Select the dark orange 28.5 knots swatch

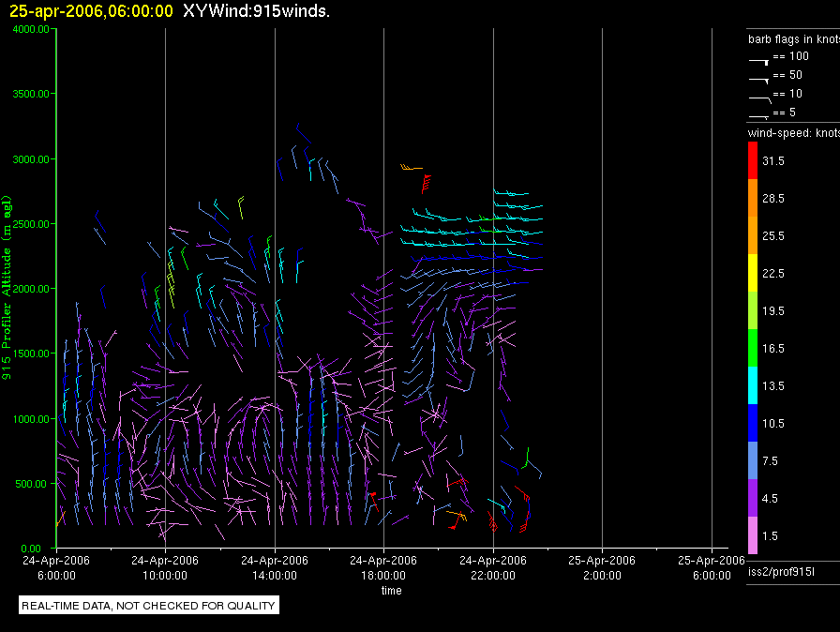pos(753,198)
